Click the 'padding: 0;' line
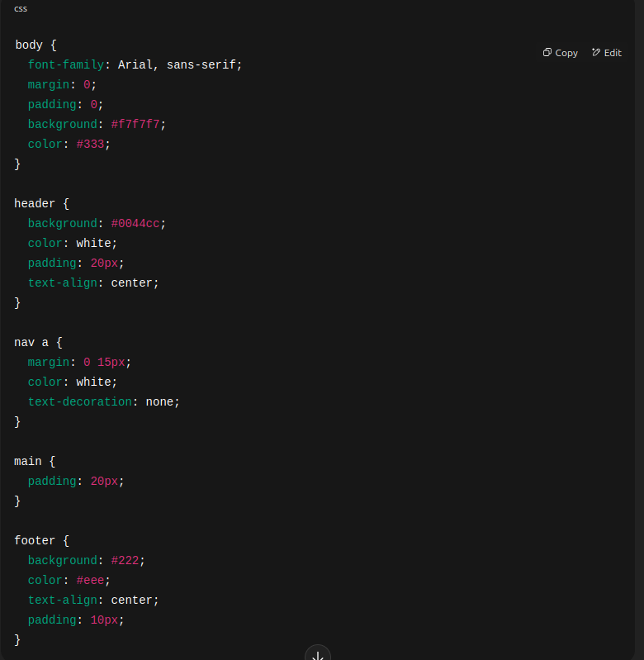This screenshot has width=644, height=660. [x=65, y=104]
